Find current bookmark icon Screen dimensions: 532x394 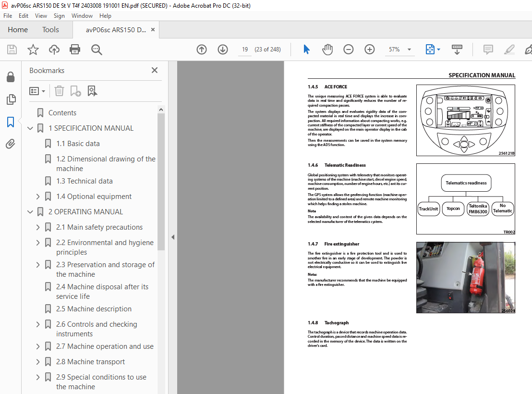(92, 91)
